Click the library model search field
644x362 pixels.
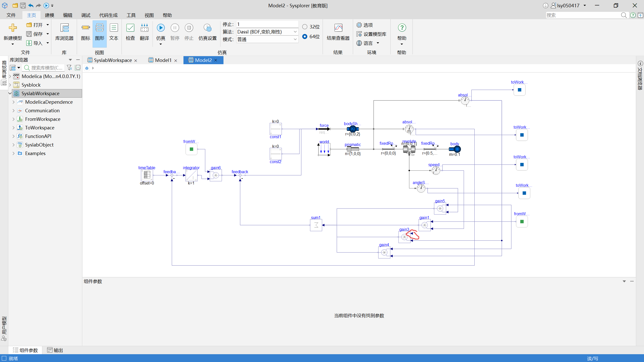click(x=44, y=68)
